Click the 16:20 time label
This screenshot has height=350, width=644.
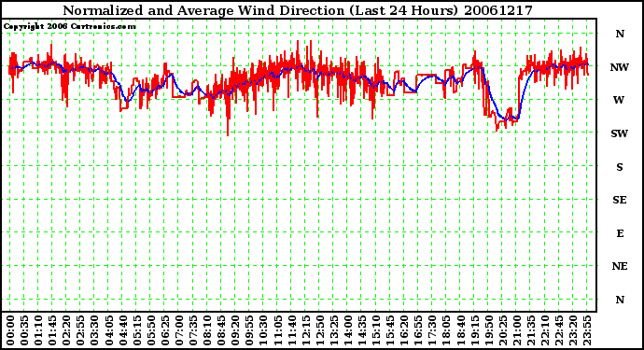(404, 330)
